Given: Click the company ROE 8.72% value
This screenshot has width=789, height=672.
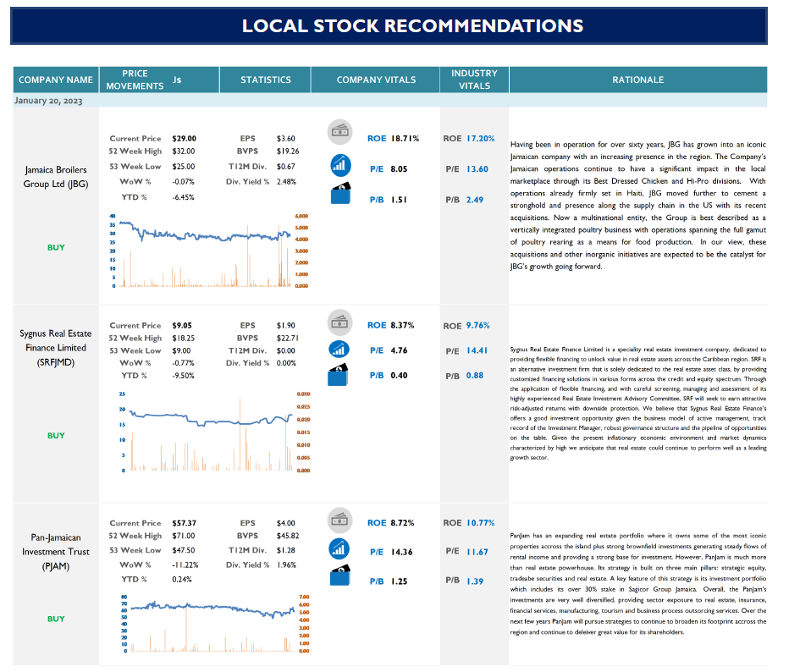Looking at the screenshot, I should (403, 523).
